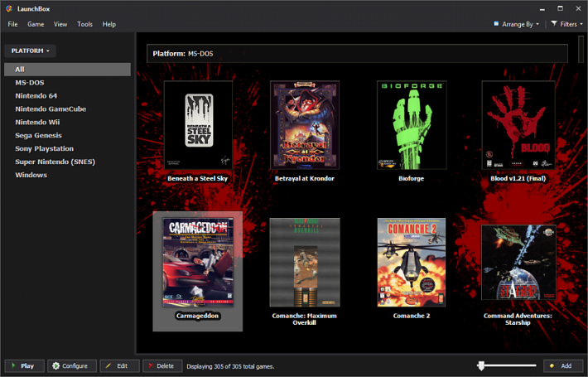Select Bioforge box art
588x377 pixels.
412,125
